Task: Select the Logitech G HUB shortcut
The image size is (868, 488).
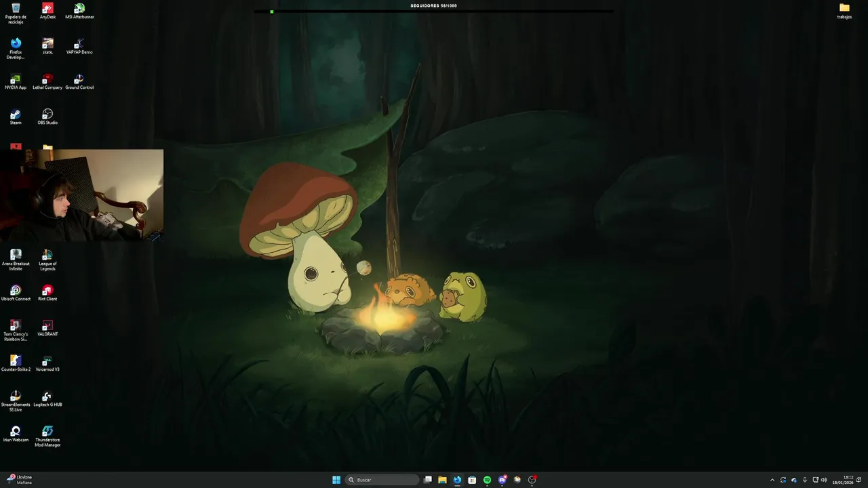Action: point(47,399)
